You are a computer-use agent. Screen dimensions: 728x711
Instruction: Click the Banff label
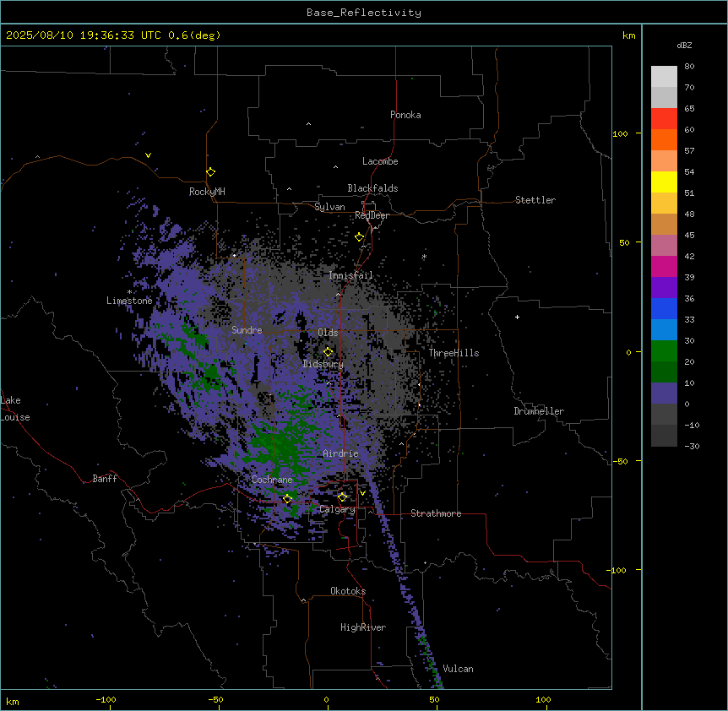pyautogui.click(x=105, y=479)
